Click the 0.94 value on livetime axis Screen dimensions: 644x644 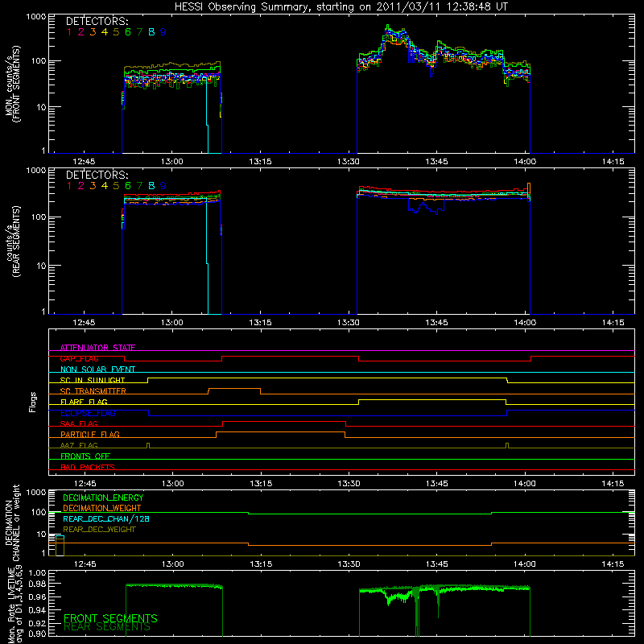[37, 609]
